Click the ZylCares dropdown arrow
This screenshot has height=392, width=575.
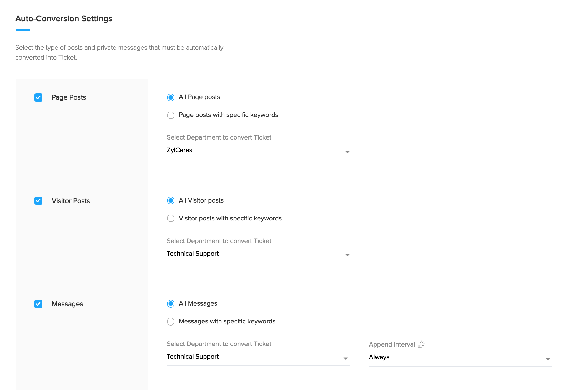tap(347, 152)
